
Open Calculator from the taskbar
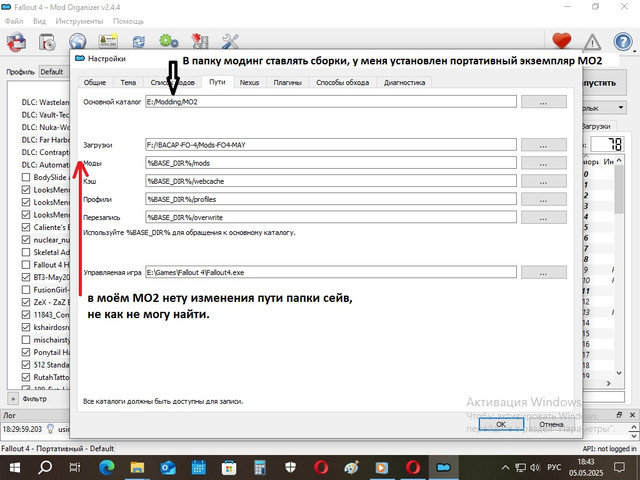260,467
